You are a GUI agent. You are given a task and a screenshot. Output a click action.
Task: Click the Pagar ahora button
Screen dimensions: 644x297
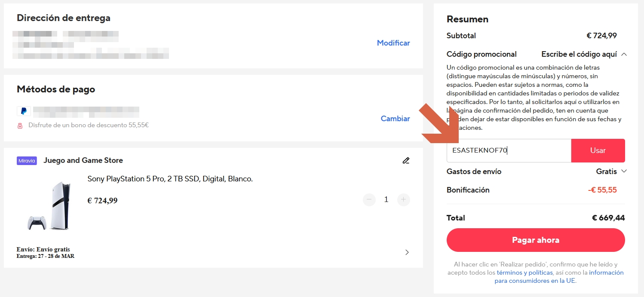[x=536, y=240]
